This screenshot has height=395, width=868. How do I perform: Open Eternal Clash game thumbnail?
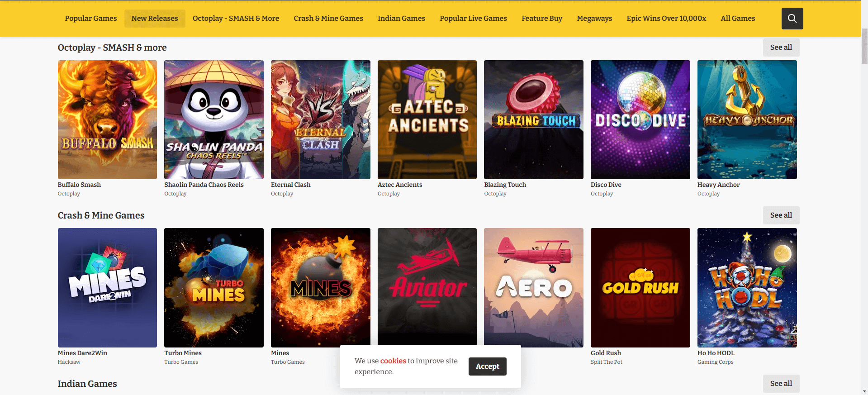[321, 119]
